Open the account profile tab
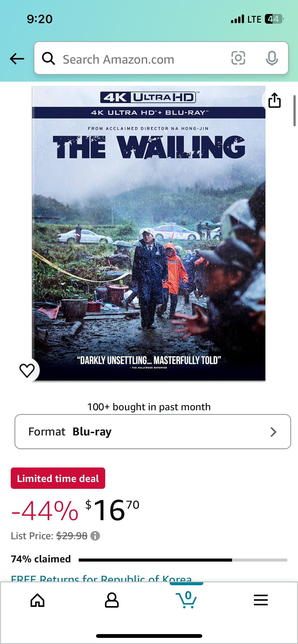The image size is (298, 644). (x=112, y=600)
